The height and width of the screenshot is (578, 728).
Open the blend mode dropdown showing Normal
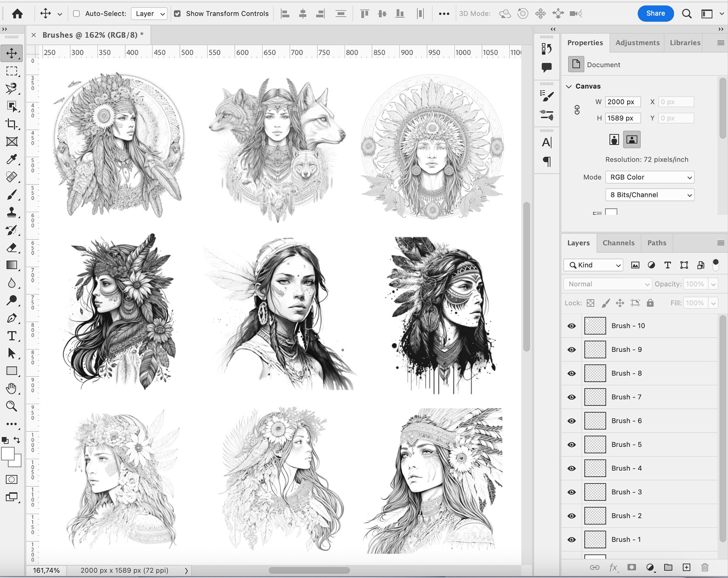607,284
